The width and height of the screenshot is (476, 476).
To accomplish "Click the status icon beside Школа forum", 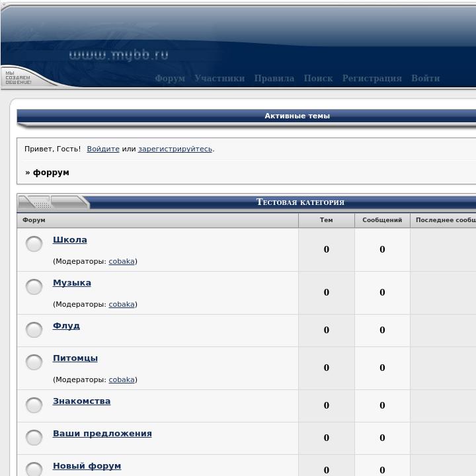I will point(34,244).
